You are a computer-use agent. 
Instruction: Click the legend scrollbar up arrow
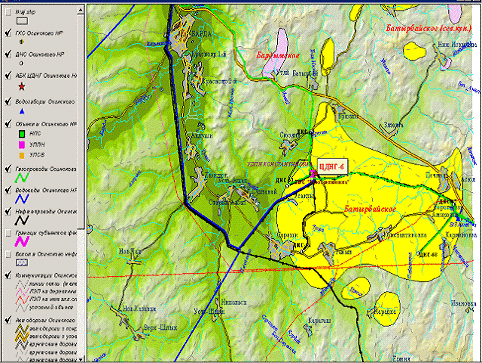[x=80, y=11]
